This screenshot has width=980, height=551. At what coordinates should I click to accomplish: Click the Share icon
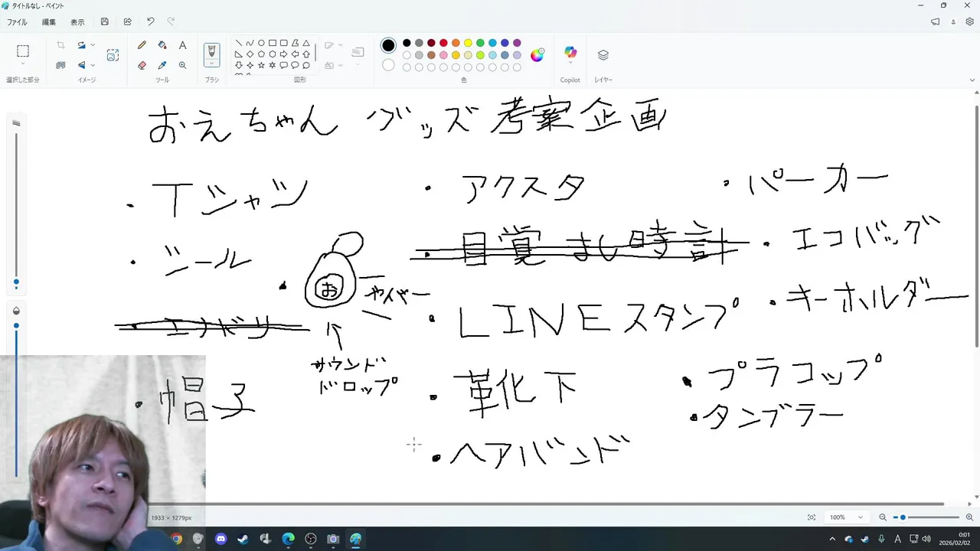pos(128,22)
